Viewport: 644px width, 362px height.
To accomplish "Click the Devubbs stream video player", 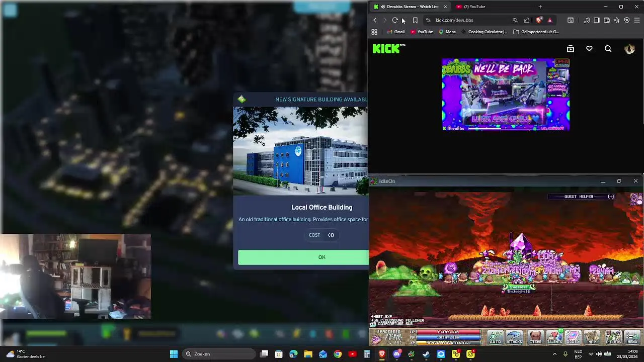I will pos(506,95).
